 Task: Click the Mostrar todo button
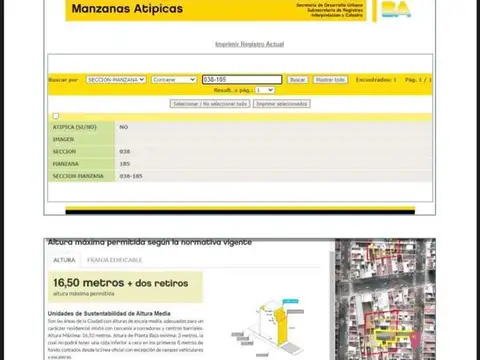330,80
